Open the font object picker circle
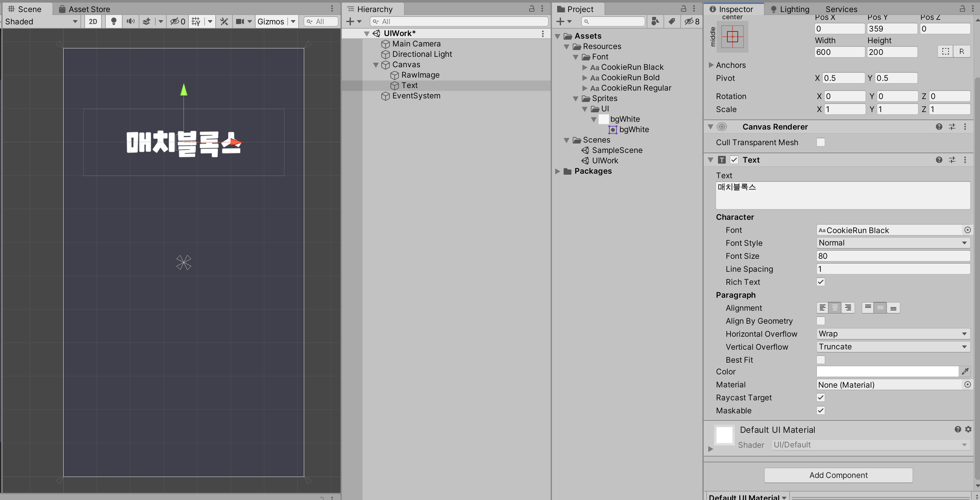The height and width of the screenshot is (500, 980). pos(967,230)
